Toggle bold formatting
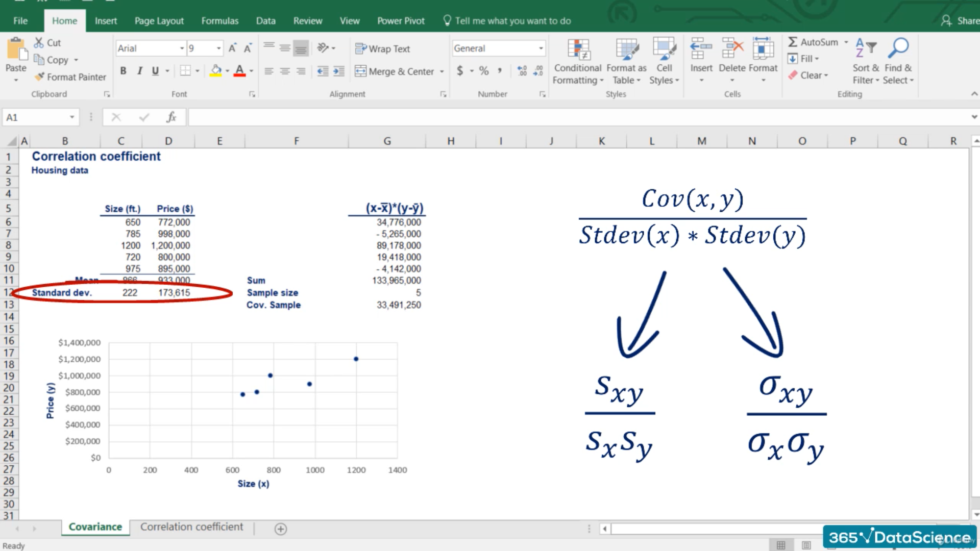This screenshot has height=551, width=980. (x=123, y=71)
